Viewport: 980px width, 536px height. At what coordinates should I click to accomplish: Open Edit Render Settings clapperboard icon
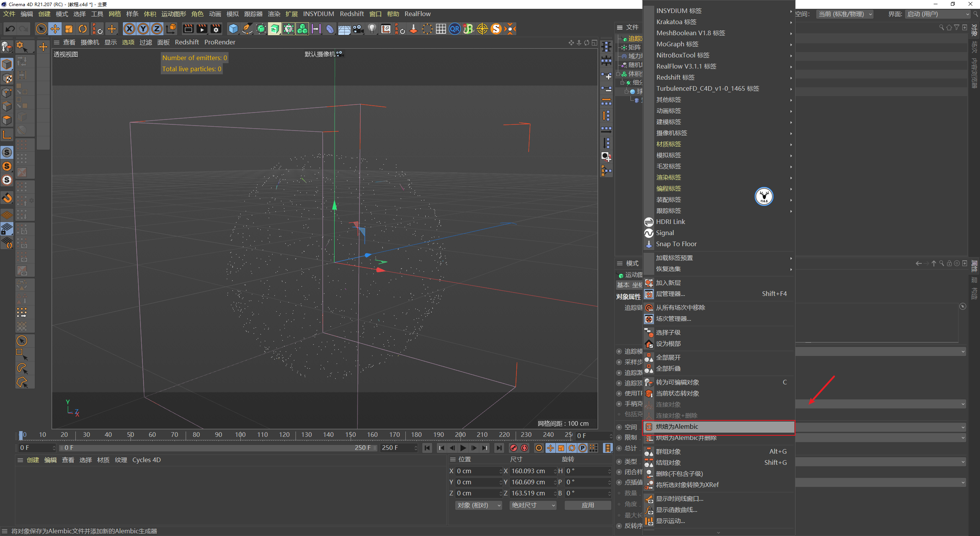(x=216, y=29)
